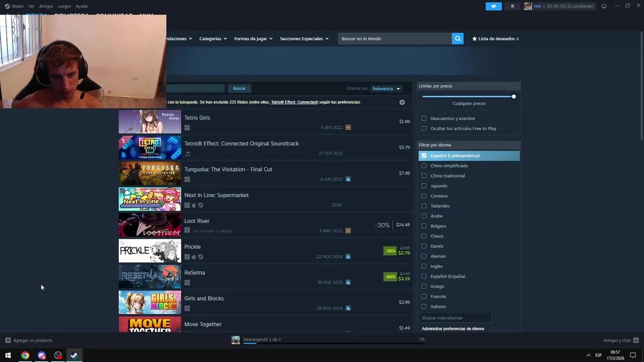Click the Steam Deck icon on Tunguska row

348,179
